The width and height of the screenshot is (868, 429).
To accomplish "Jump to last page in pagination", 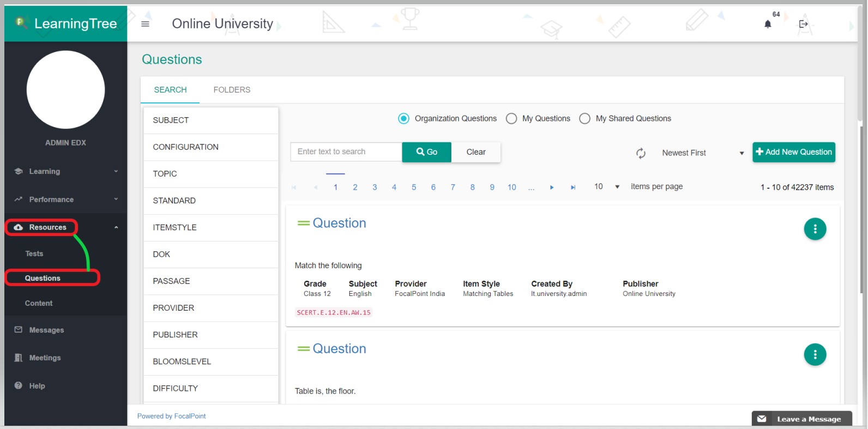I will pyautogui.click(x=573, y=188).
